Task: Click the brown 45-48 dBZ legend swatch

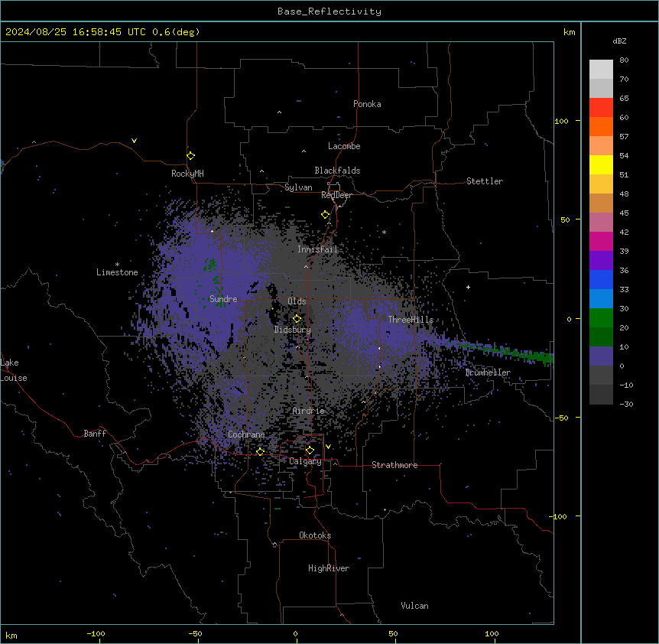Action: [x=601, y=203]
